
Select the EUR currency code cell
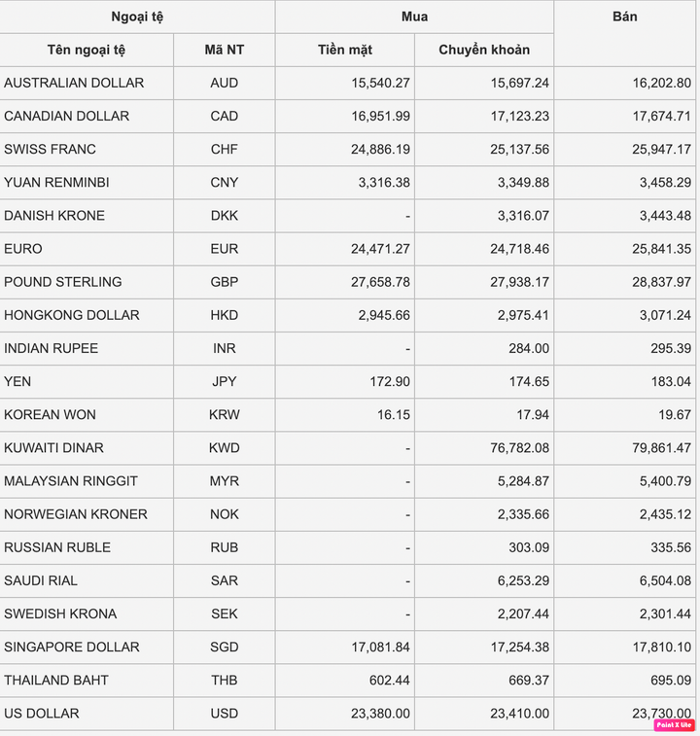[225, 249]
